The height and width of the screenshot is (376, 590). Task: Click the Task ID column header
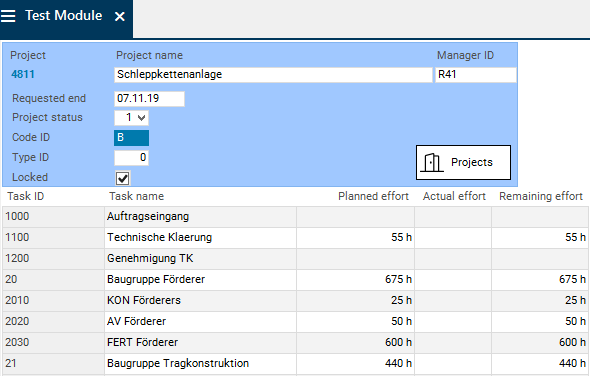26,196
